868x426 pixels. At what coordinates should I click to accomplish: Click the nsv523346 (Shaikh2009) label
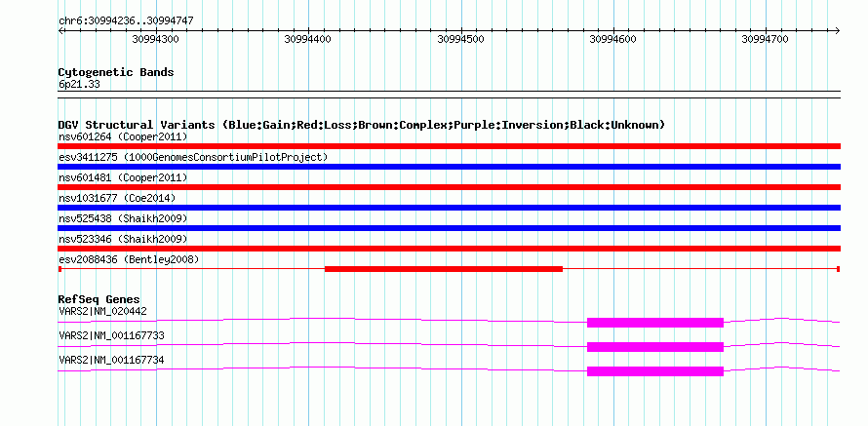click(x=123, y=239)
